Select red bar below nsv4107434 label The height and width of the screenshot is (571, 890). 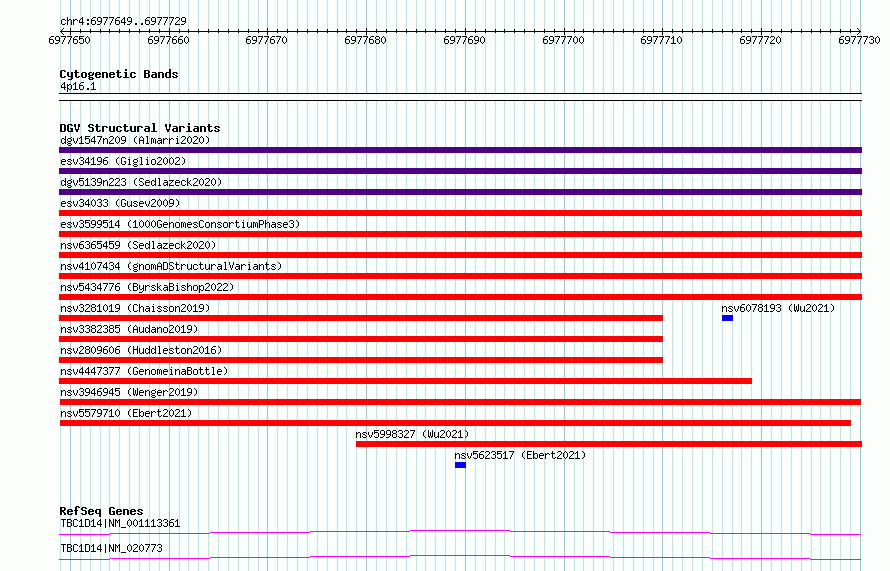pyautogui.click(x=460, y=276)
